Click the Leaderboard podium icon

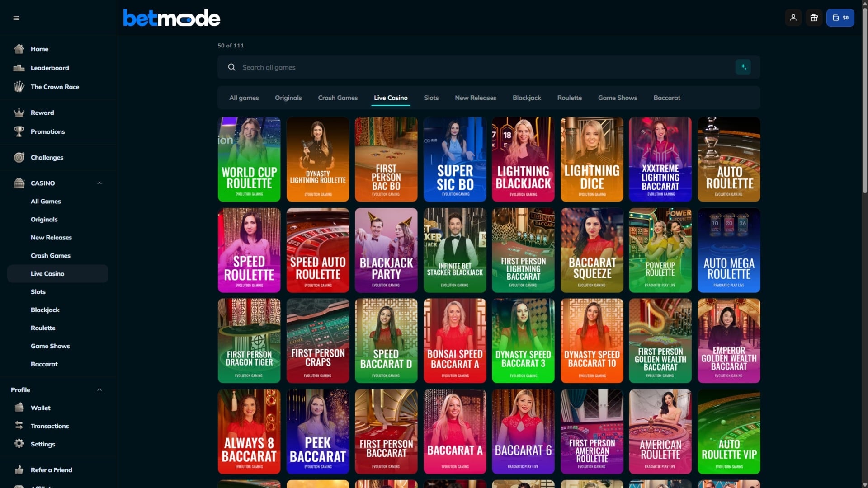coord(19,68)
